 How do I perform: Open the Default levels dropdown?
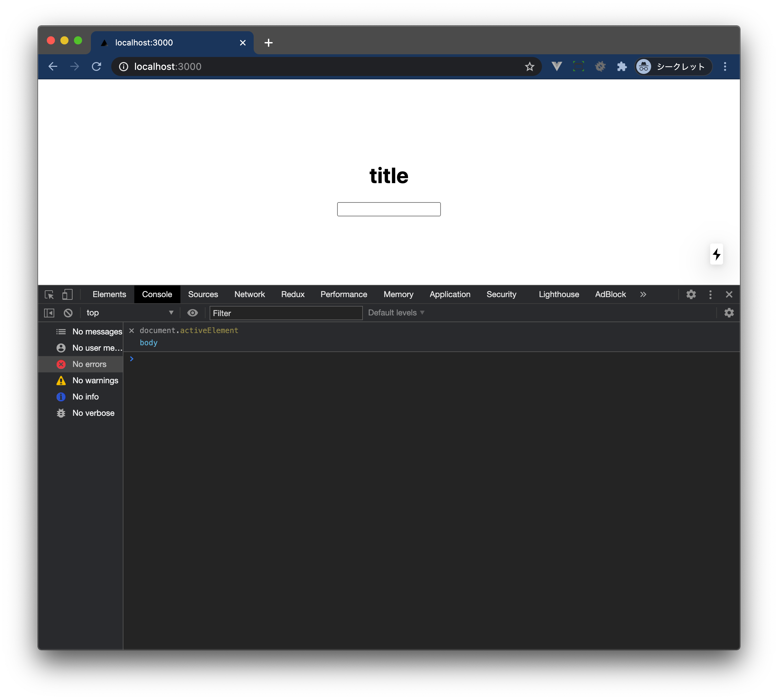396,313
